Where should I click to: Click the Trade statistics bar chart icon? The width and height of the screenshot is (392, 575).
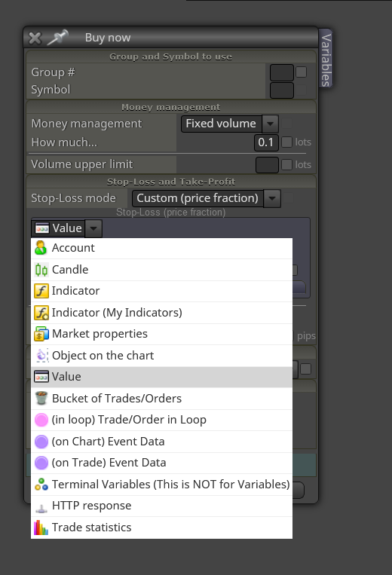[41, 528]
